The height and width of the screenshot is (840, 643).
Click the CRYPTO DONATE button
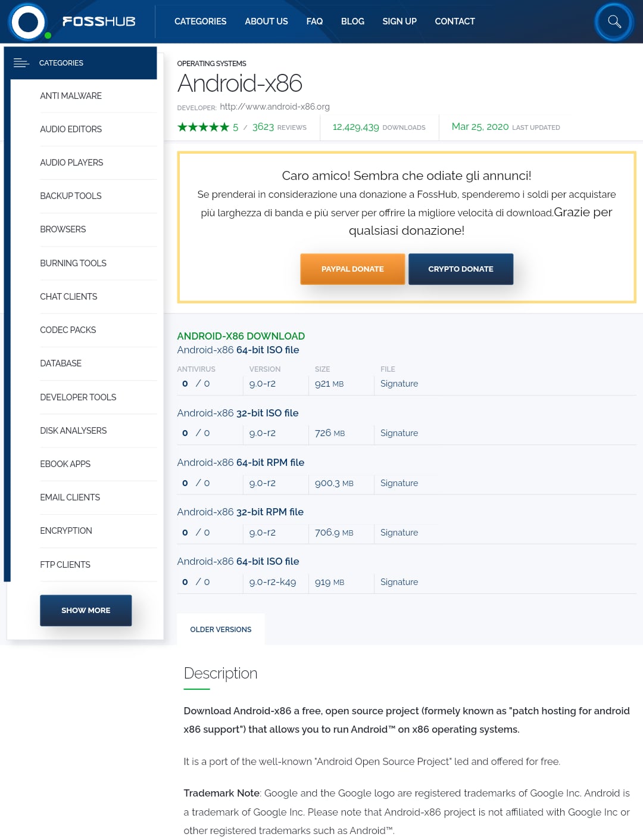(461, 269)
